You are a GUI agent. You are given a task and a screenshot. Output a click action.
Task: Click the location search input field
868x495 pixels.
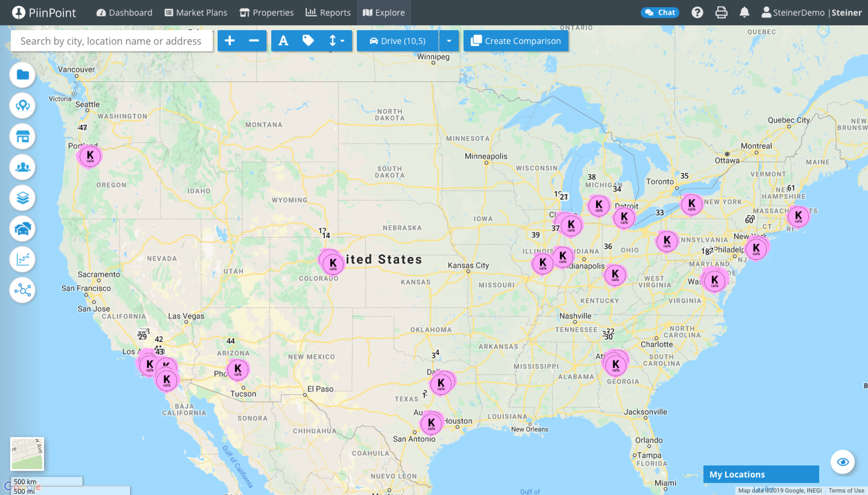tap(112, 41)
